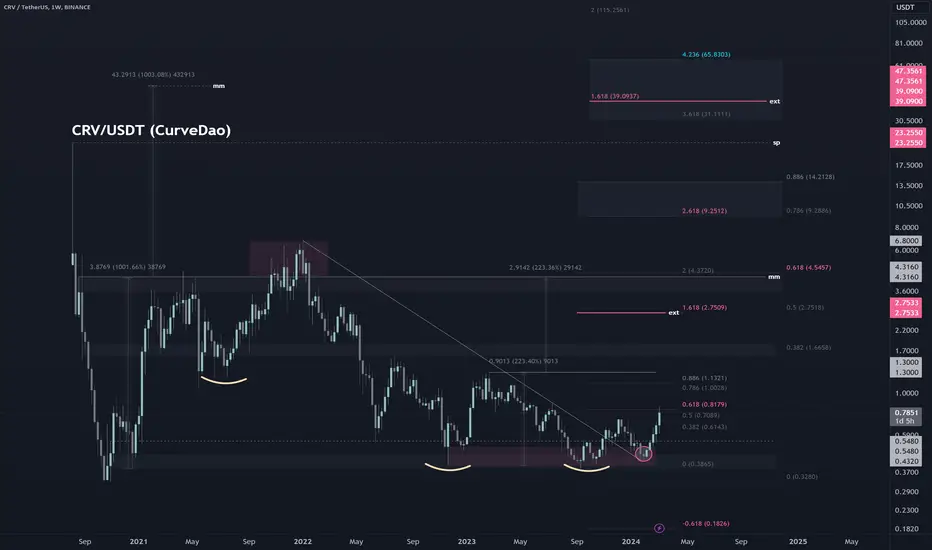Select the yellow arc under 2021 lows
Image resolution: width=932 pixels, height=550 pixels.
(x=223, y=380)
